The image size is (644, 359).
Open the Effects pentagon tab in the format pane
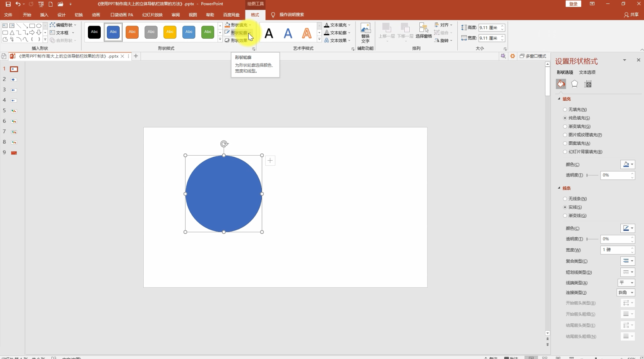tap(574, 84)
